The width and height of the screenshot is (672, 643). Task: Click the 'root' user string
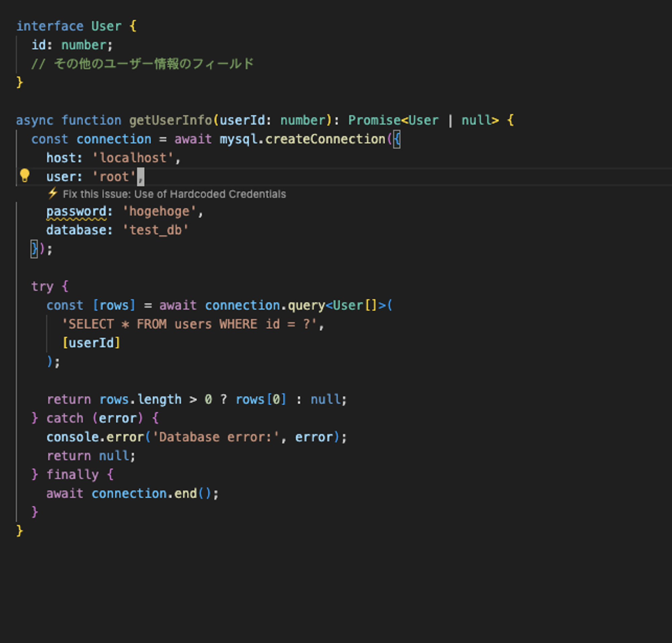click(x=114, y=177)
